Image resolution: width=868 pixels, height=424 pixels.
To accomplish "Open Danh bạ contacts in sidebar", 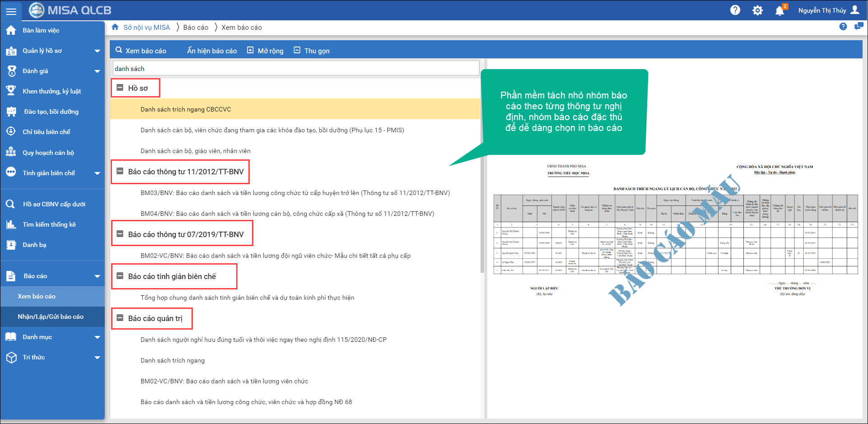I will (34, 245).
